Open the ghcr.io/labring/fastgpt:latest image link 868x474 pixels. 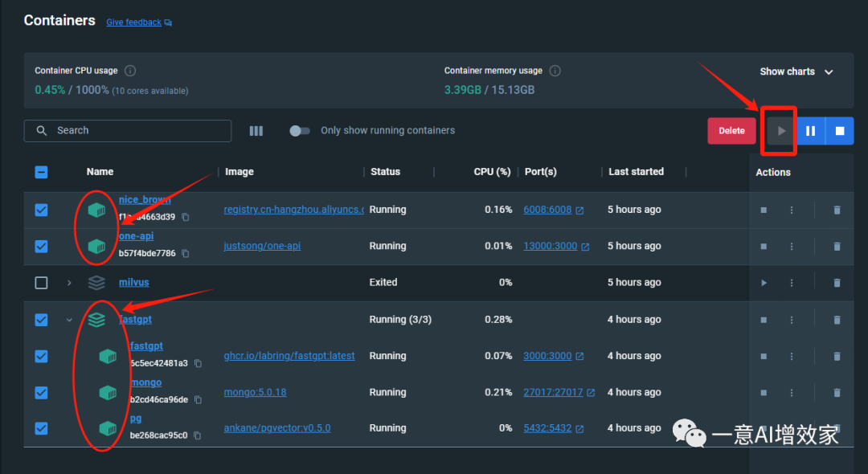(289, 356)
